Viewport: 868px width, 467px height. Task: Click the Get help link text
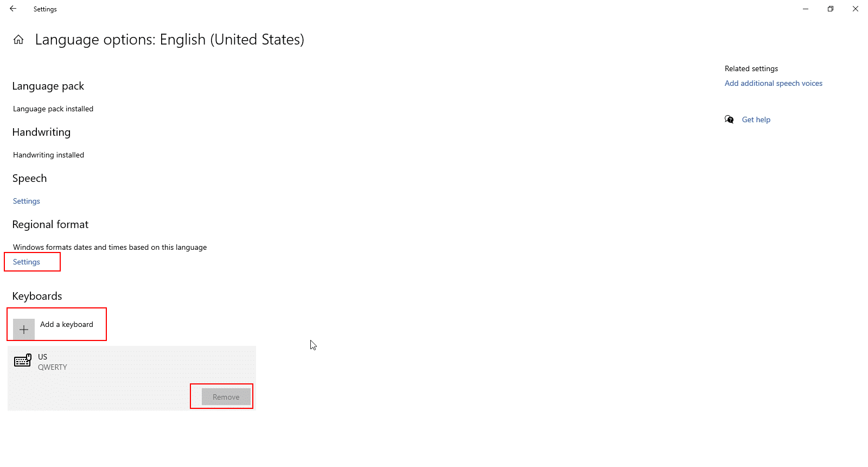(756, 119)
